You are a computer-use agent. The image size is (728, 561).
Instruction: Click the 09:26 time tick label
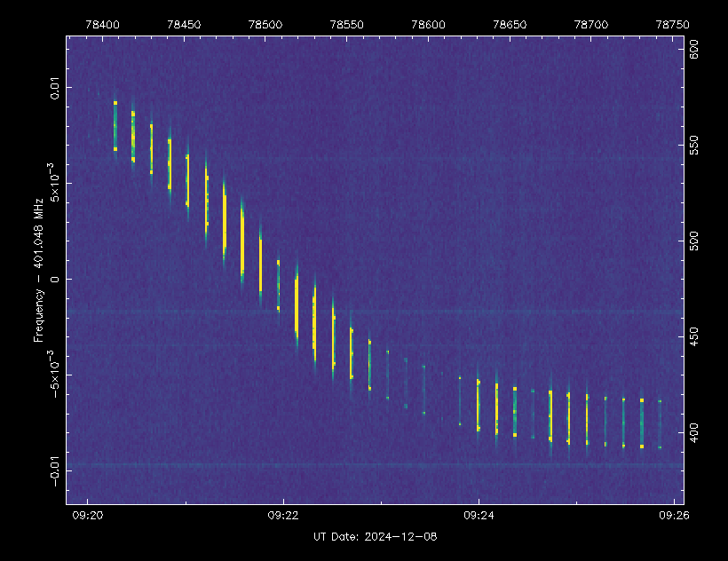[674, 515]
